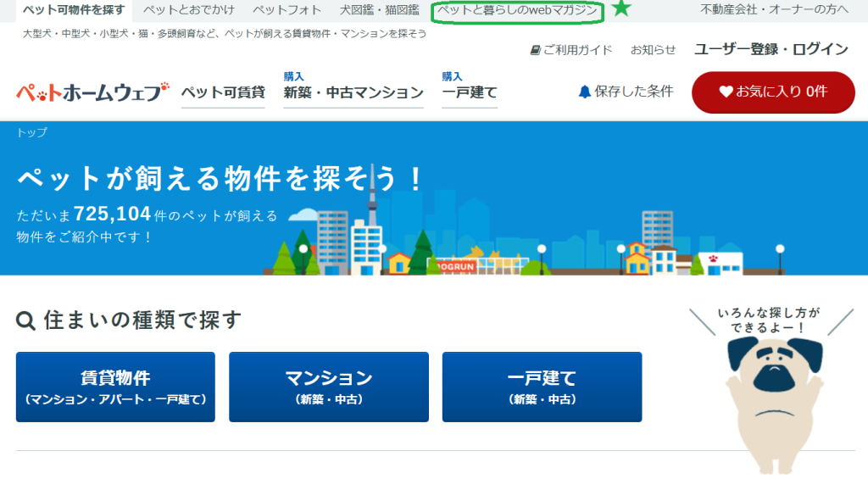Click the magnifier icon beside 住まいの種類で探す
The width and height of the screenshot is (868, 479).
coord(25,320)
